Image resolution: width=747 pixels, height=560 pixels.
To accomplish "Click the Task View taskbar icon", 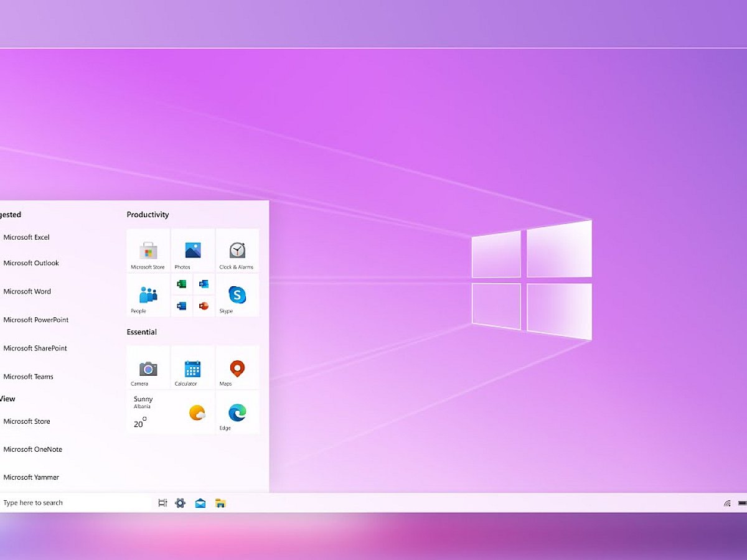I will point(162,503).
